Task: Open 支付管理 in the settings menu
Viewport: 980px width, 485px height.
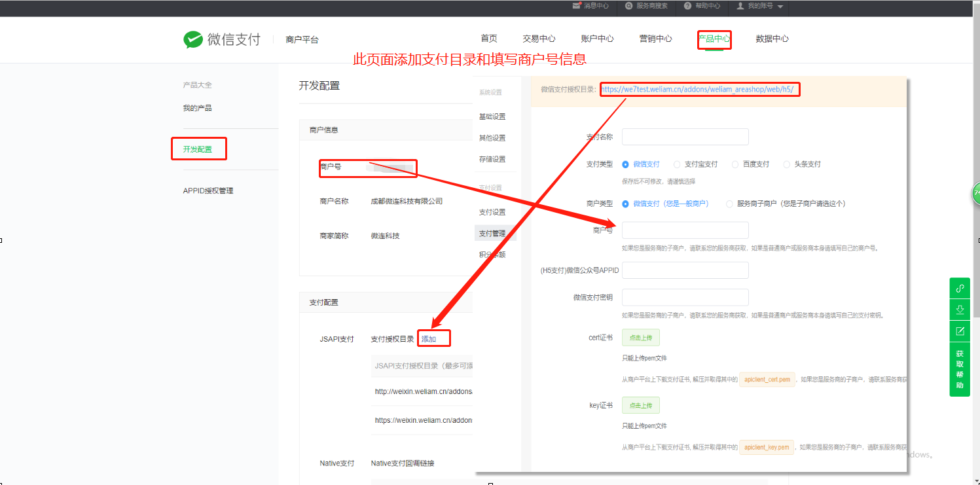Action: (x=492, y=233)
